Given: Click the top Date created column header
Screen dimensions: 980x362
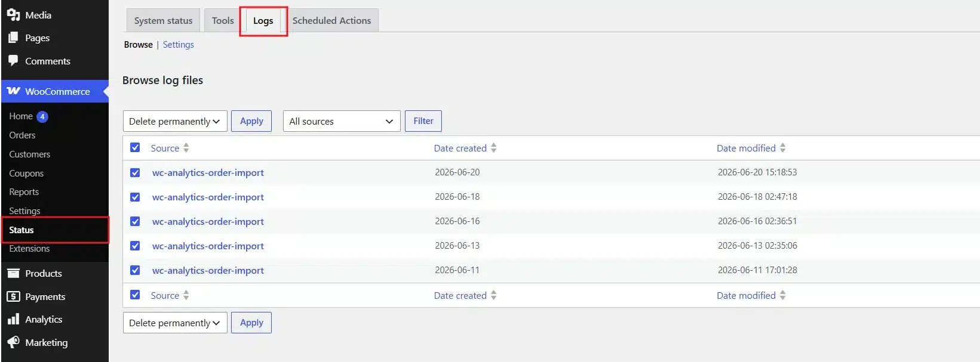Looking at the screenshot, I should pos(460,148).
